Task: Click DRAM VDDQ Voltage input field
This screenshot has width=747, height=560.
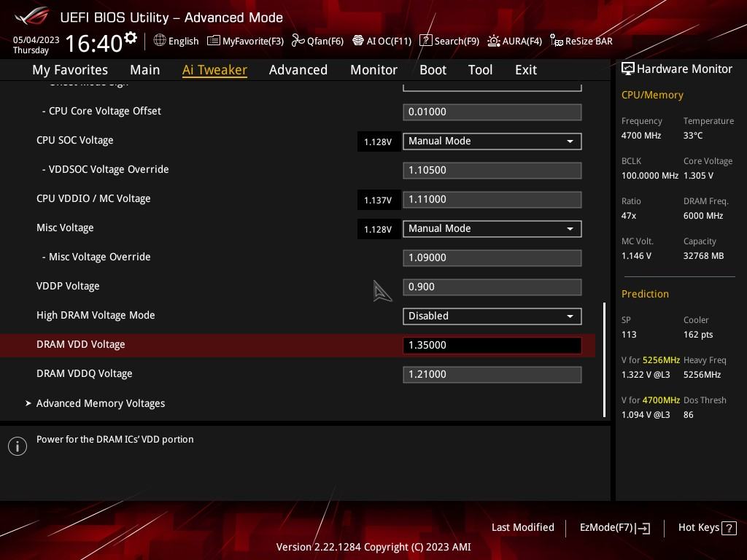Action: pos(492,374)
